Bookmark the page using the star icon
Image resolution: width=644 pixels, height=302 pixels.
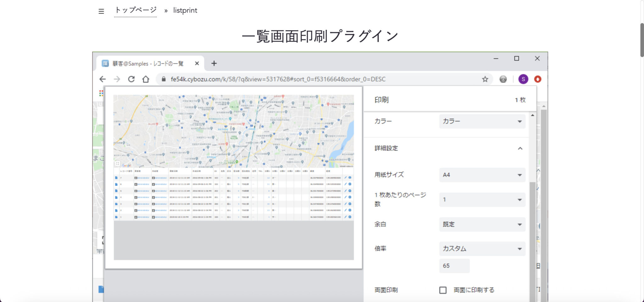[x=485, y=79]
